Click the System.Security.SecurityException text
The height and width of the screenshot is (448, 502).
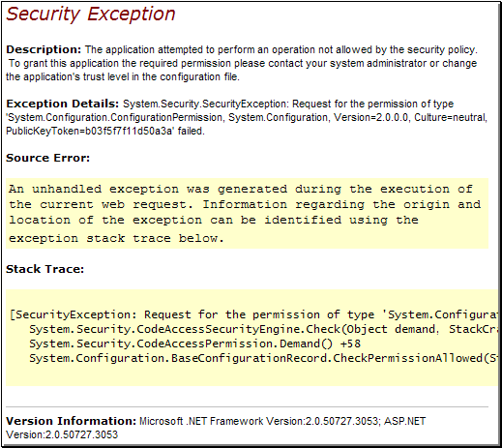[x=205, y=104]
